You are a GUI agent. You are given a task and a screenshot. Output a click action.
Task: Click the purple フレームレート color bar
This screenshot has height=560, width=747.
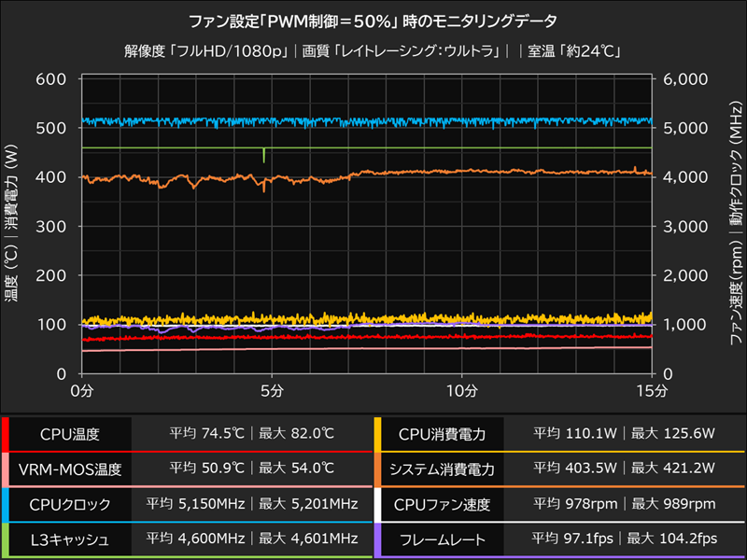point(379,539)
